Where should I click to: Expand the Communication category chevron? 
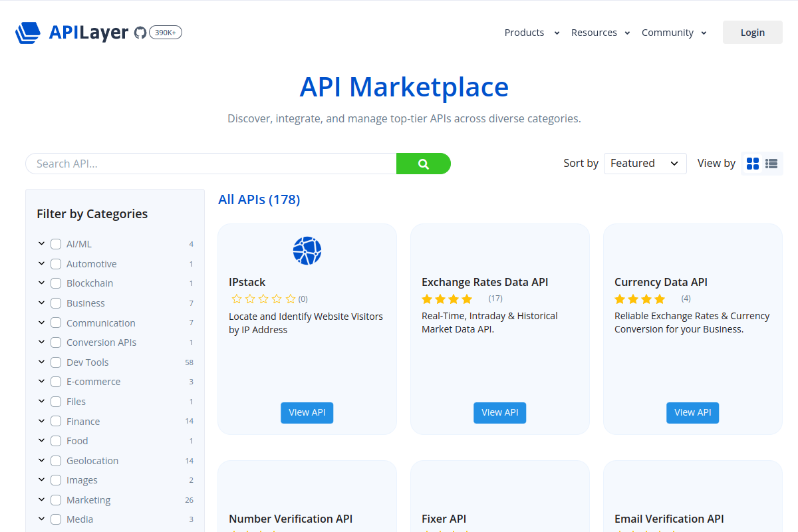point(41,323)
